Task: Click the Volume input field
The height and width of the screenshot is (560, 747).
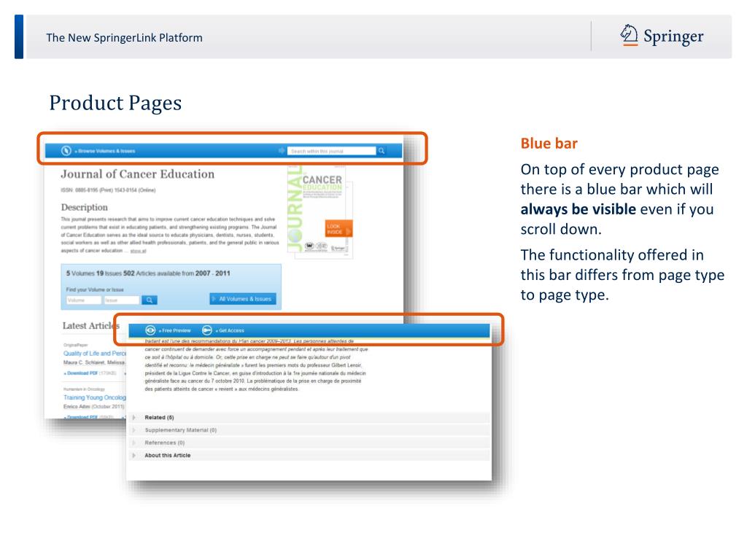Action: point(84,300)
